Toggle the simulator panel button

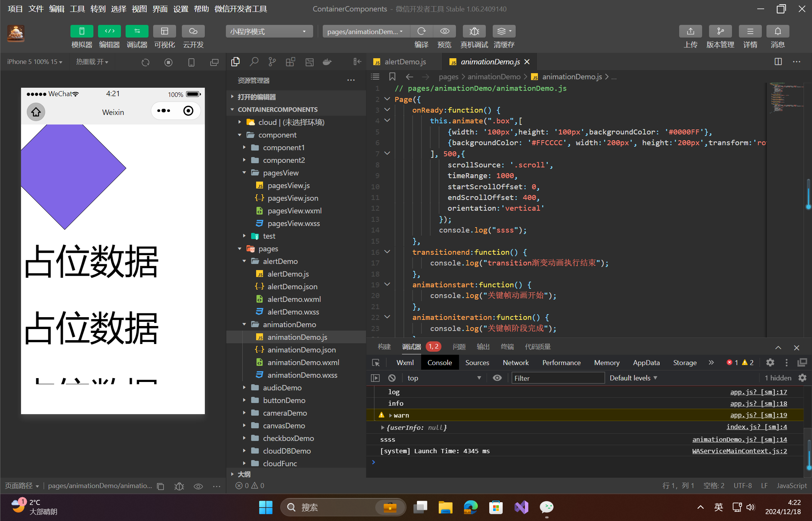82,31
